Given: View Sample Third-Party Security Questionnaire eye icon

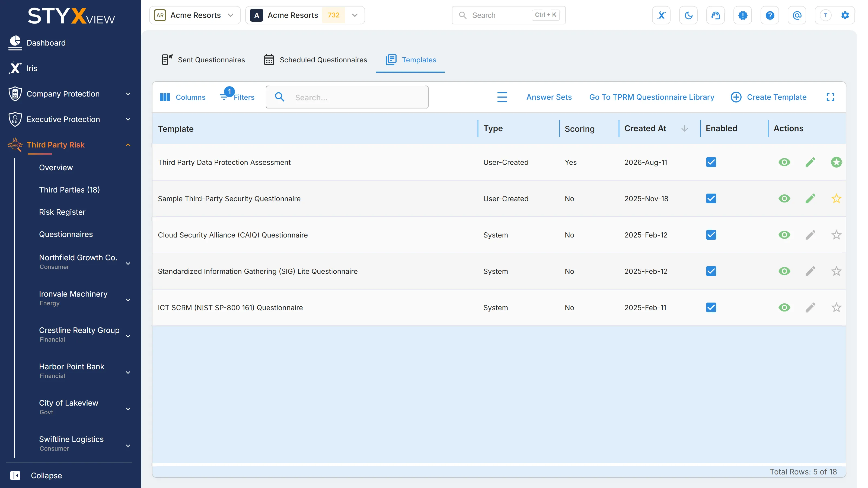Looking at the screenshot, I should (x=784, y=199).
